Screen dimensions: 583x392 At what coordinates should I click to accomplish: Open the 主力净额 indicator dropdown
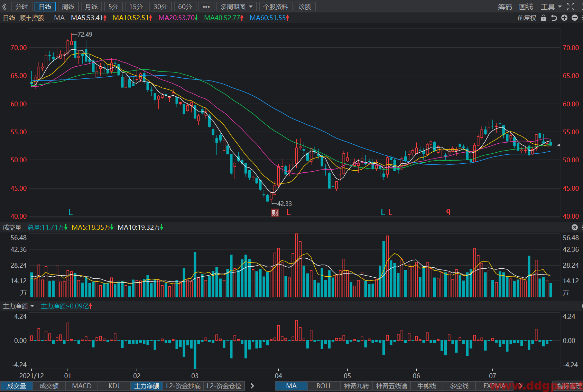click(19, 306)
